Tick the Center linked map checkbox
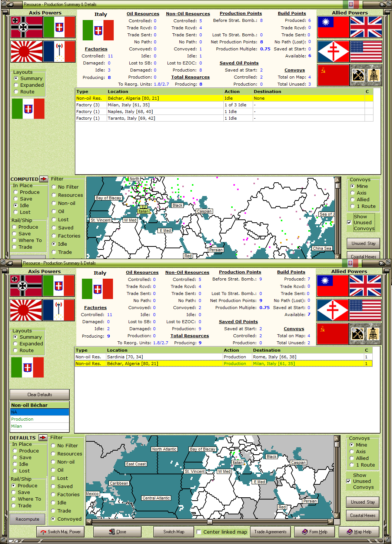Viewport: 392px width, 544px height. (199, 532)
